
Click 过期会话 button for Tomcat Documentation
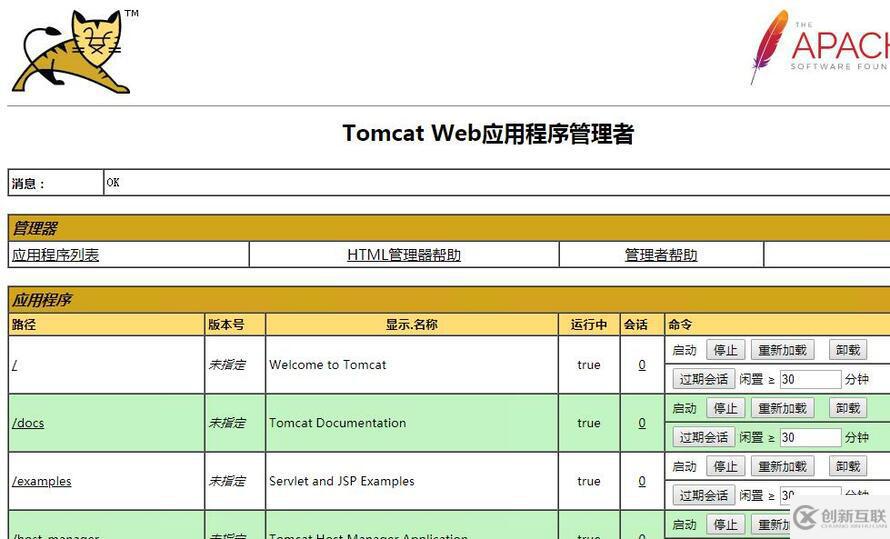tap(704, 437)
